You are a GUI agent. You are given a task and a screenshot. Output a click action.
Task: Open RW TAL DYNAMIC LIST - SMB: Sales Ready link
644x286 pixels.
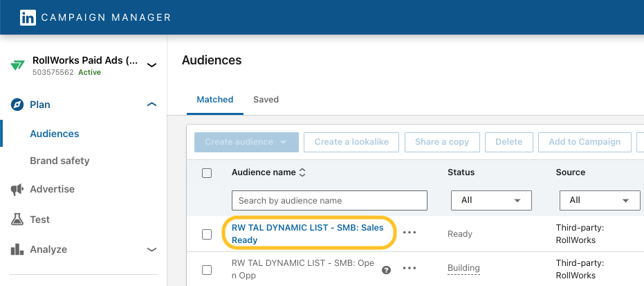(x=307, y=233)
